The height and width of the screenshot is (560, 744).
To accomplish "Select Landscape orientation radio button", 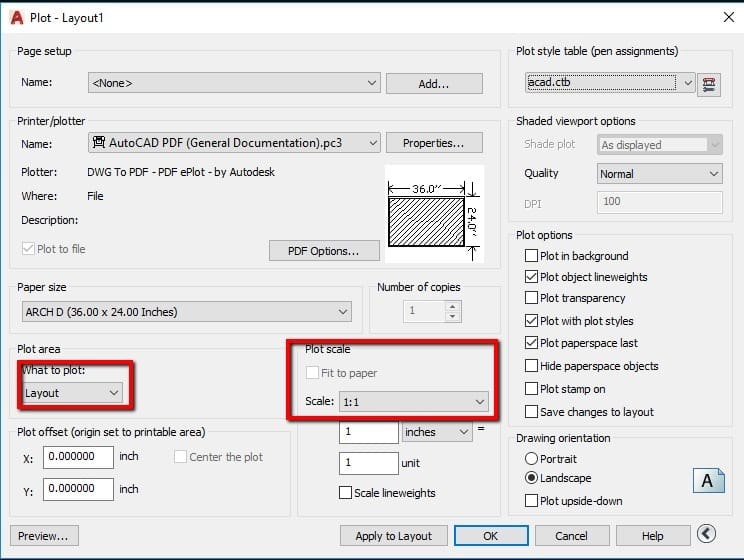I will pos(531,477).
